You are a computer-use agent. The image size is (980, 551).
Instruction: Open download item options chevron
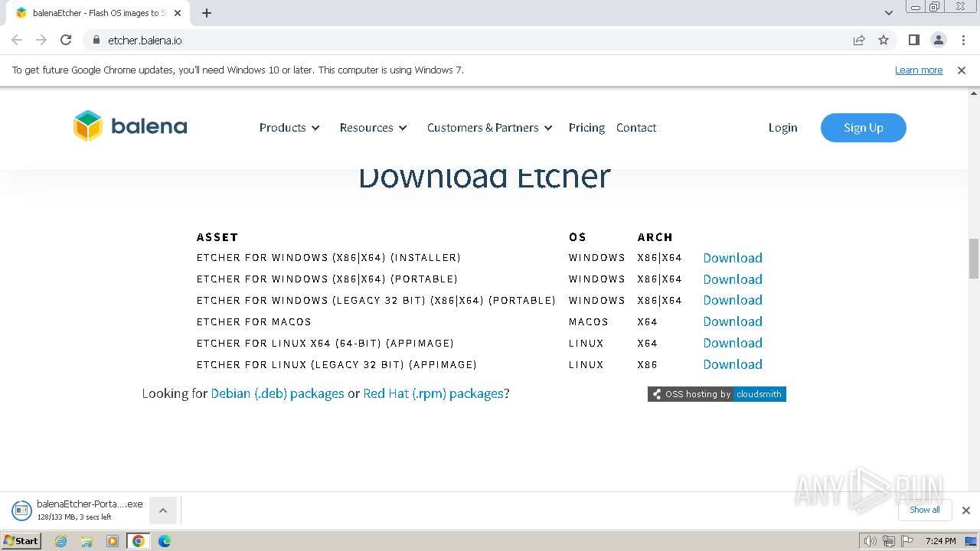163,510
